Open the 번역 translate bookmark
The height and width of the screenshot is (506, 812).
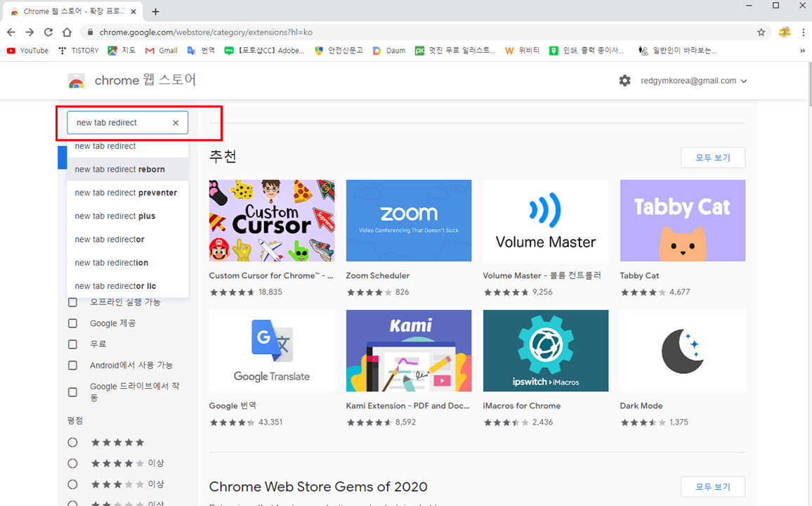(201, 50)
